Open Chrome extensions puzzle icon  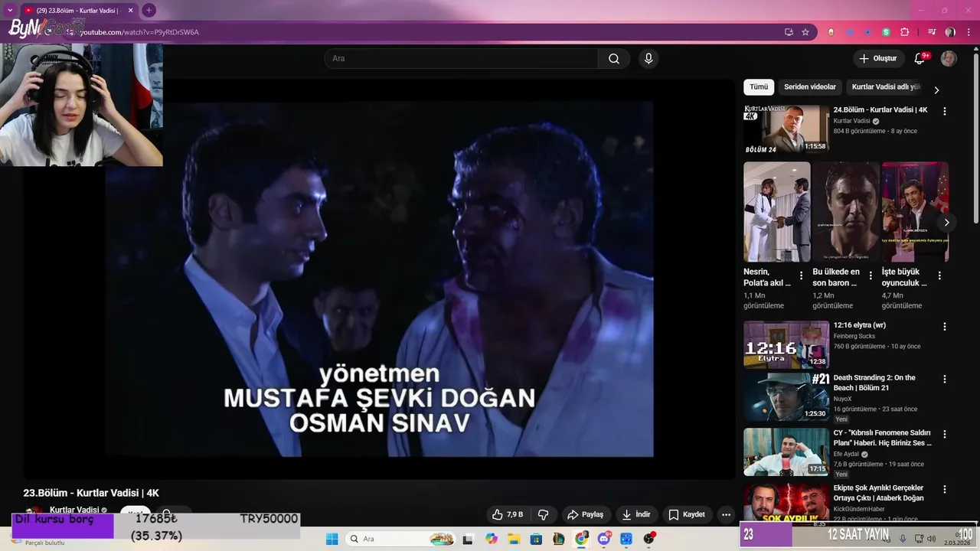(x=904, y=32)
